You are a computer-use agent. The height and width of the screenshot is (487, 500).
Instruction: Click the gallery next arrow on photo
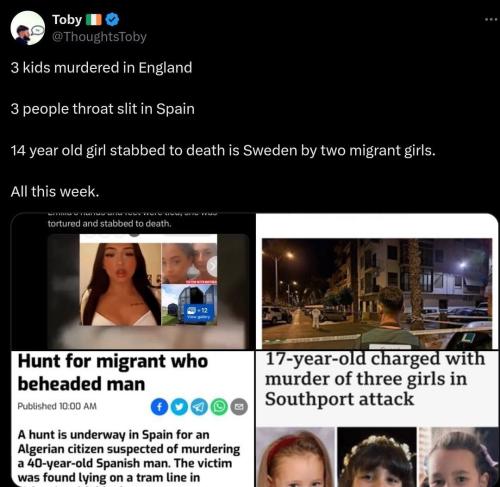pyautogui.click(x=212, y=266)
